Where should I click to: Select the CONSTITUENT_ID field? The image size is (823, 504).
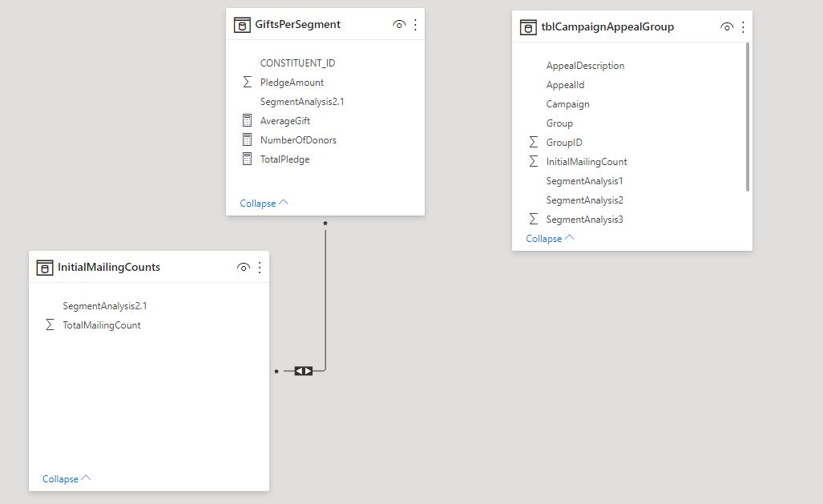297,63
